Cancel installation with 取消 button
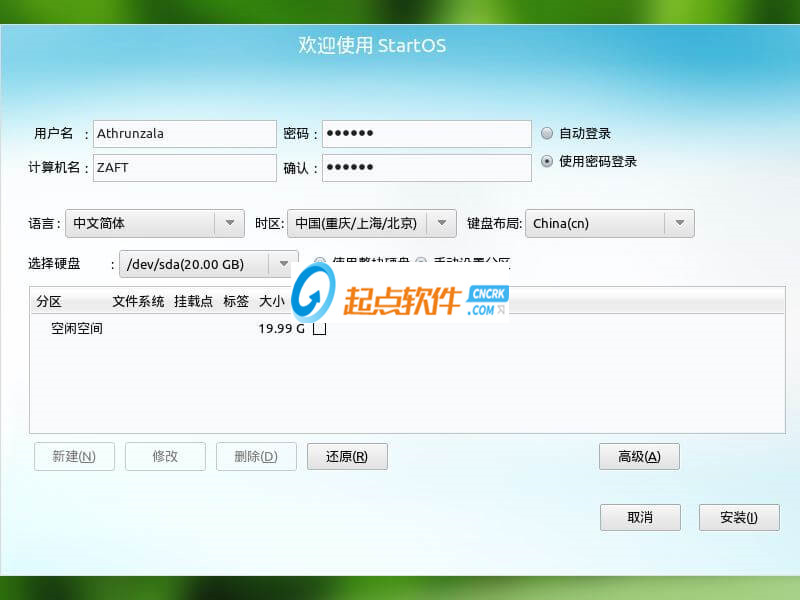800x600 pixels. tap(640, 517)
